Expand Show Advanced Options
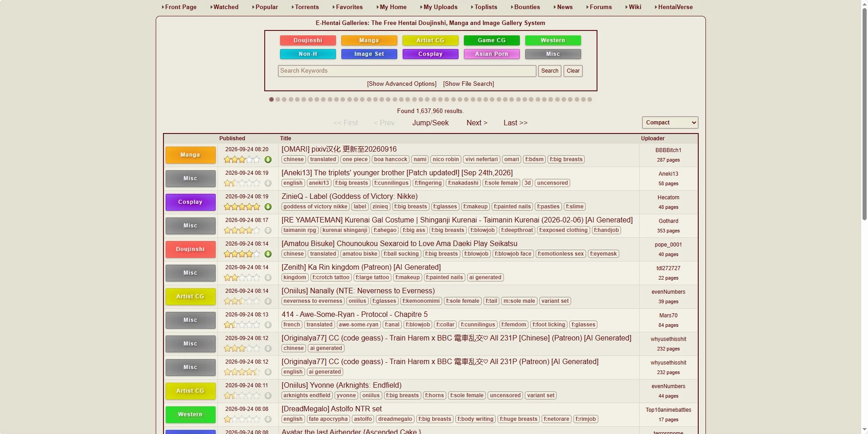 click(x=402, y=84)
